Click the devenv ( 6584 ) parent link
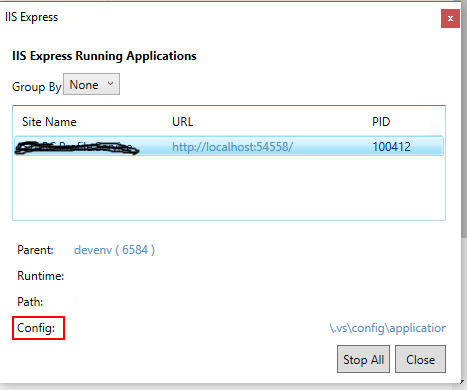Screen dimensions: 467x390 (x=114, y=250)
